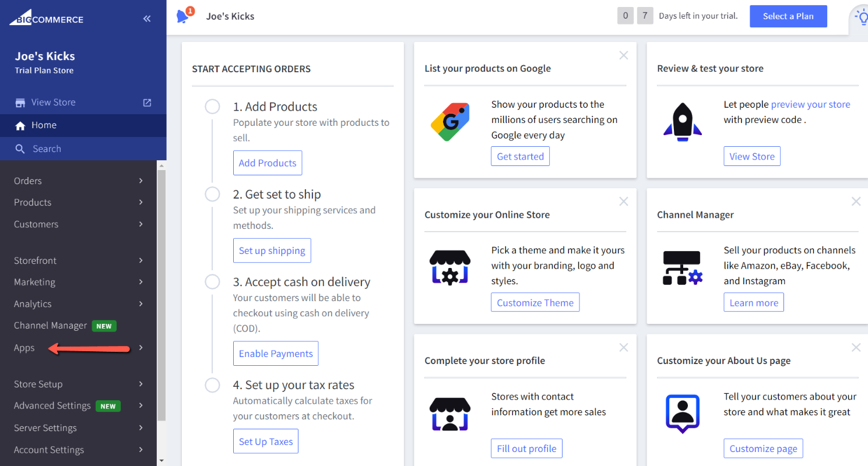Viewport: 868px width, 466px height.
Task: Toggle the Accept cash on delivery step circle
Action: coord(212,282)
